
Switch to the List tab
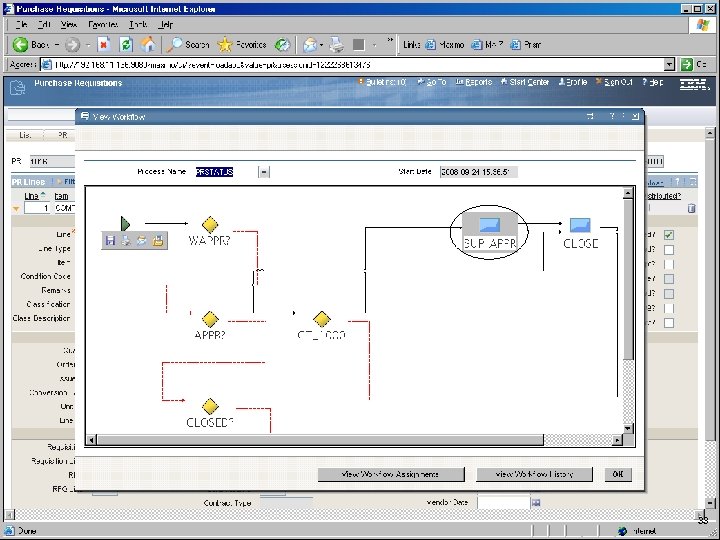pyautogui.click(x=25, y=135)
